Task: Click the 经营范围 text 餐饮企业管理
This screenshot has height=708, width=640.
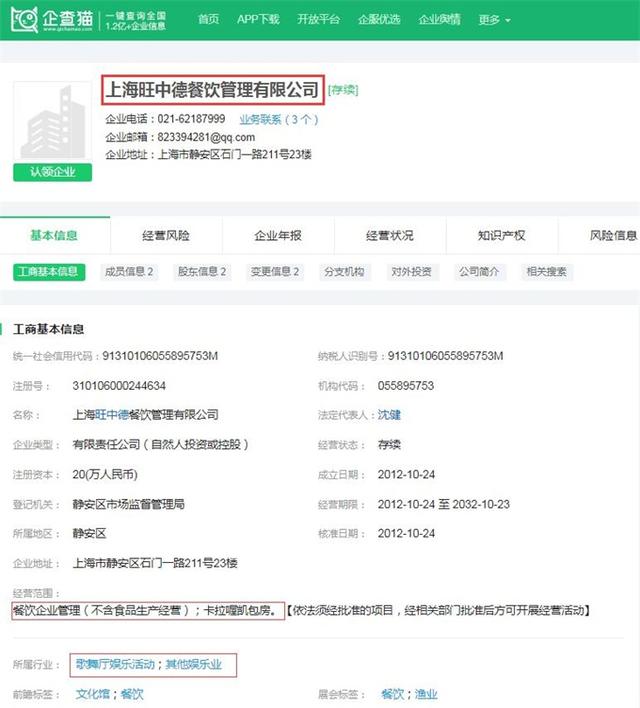Action: point(47,610)
